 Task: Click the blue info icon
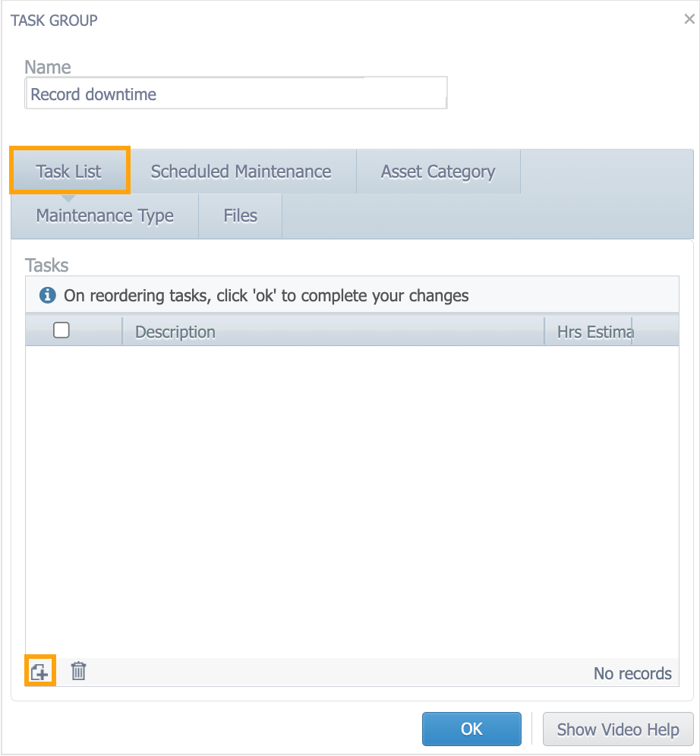click(47, 295)
